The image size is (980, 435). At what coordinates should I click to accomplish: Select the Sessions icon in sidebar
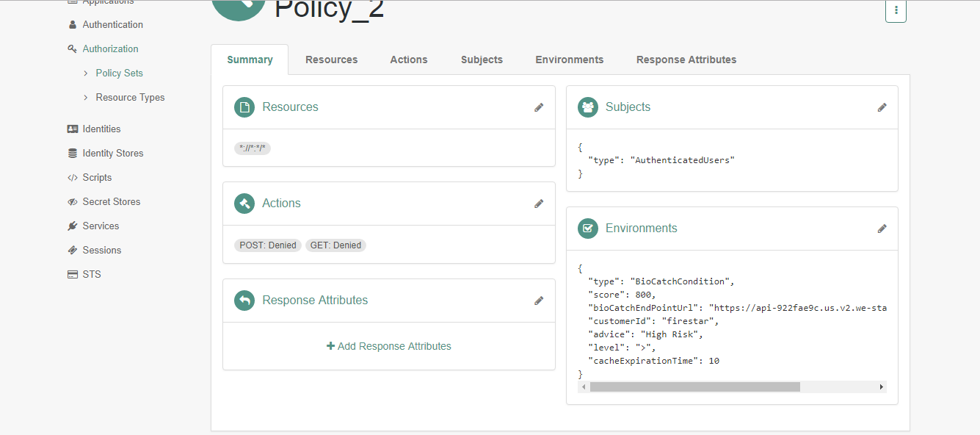tap(70, 250)
